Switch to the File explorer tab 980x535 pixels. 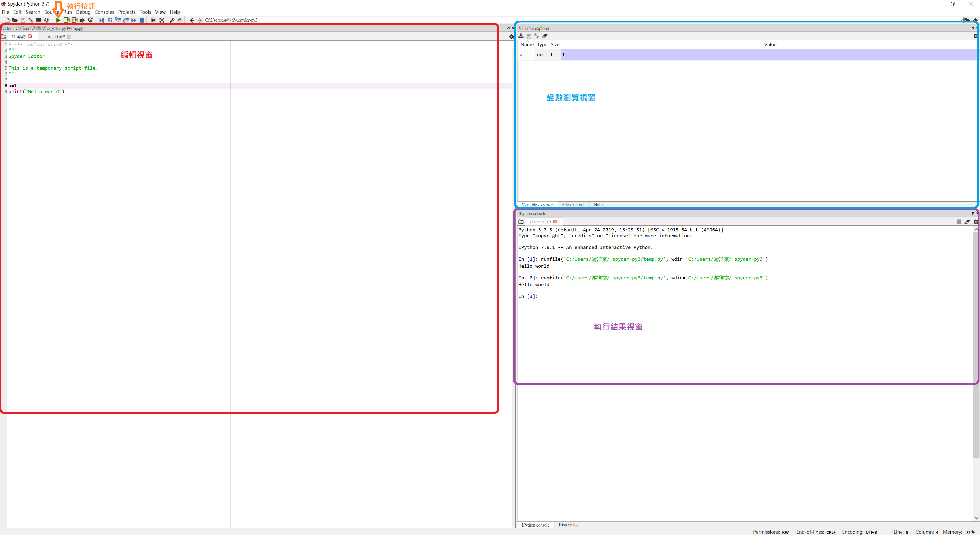pos(573,205)
